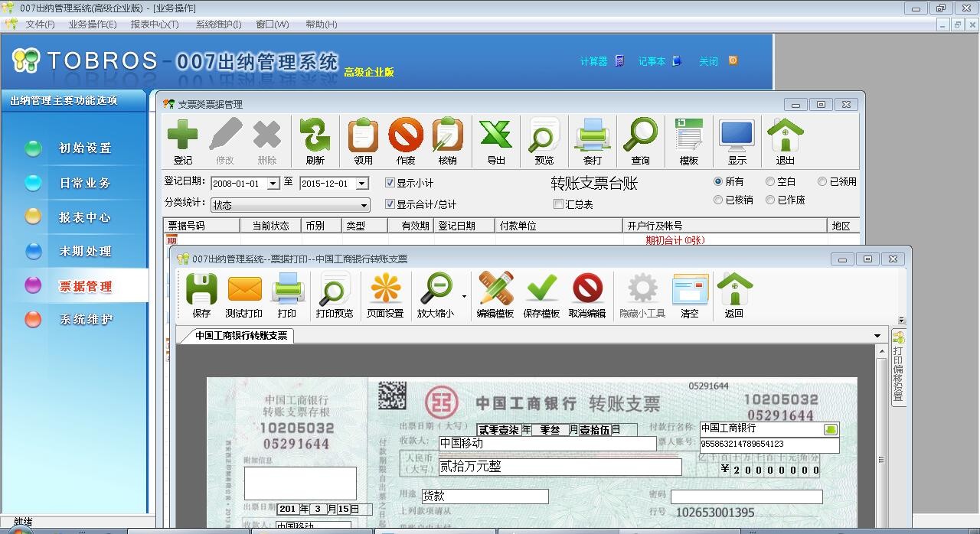Viewport: 980px width, 534px height.
Task: Open the 2015-12-01 end date dropdown
Action: 362,184
